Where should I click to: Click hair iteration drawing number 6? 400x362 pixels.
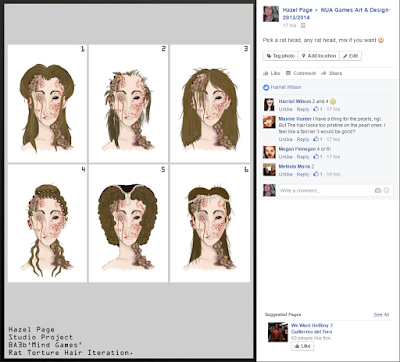click(x=210, y=223)
